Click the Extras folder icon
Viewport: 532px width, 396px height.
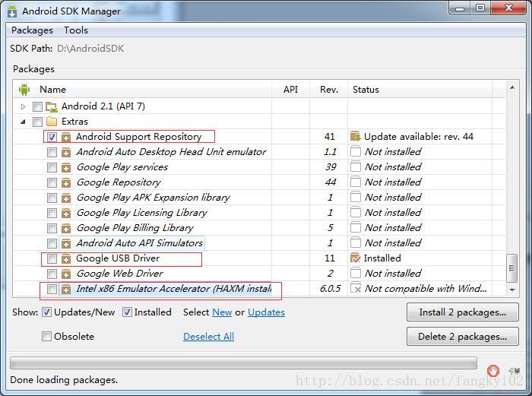[x=52, y=122]
